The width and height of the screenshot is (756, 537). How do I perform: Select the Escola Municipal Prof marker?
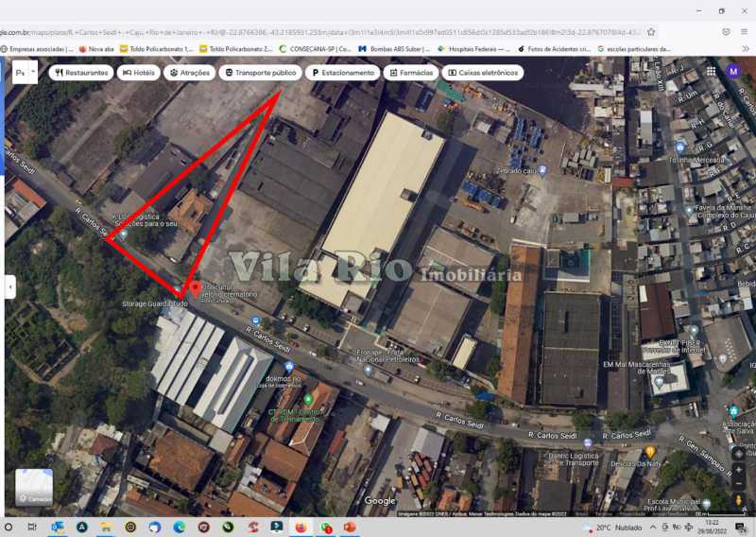point(706,504)
